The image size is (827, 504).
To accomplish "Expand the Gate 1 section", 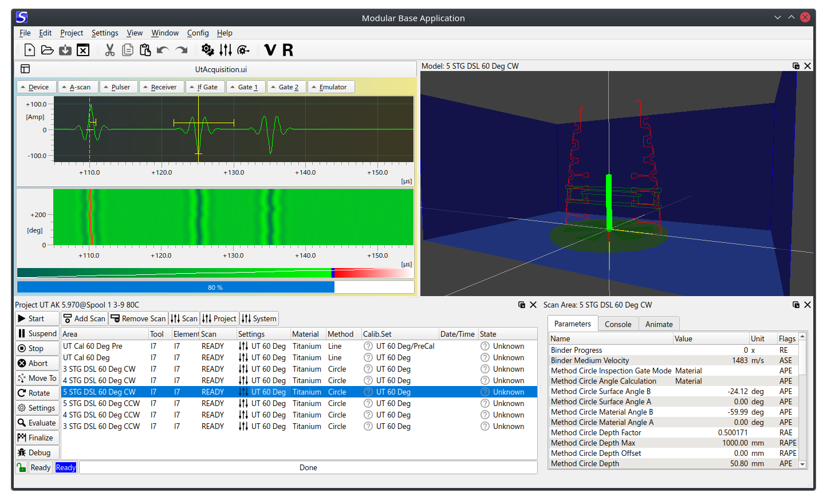I will click(246, 87).
